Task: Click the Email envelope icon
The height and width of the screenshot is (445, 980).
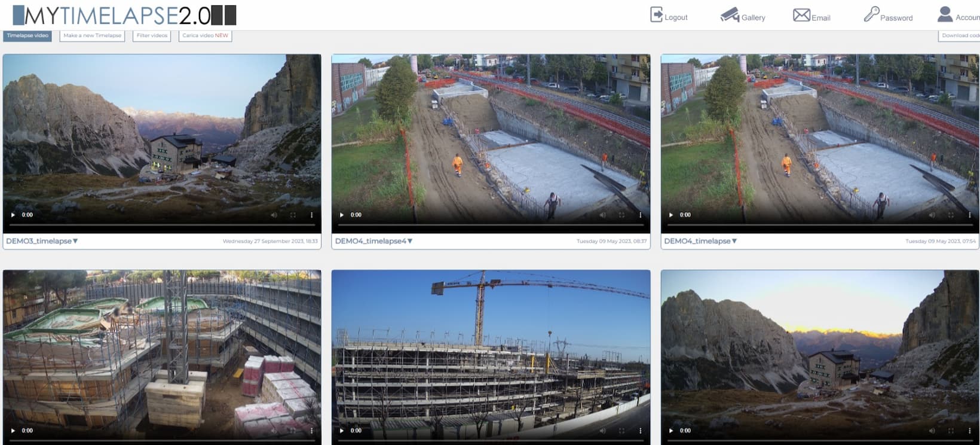Action: coord(801,15)
